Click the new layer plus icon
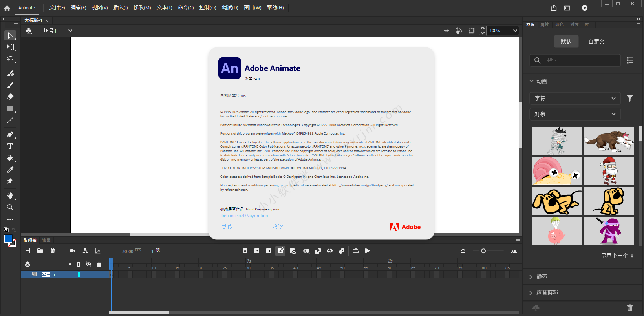This screenshot has height=316, width=644. (x=27, y=251)
